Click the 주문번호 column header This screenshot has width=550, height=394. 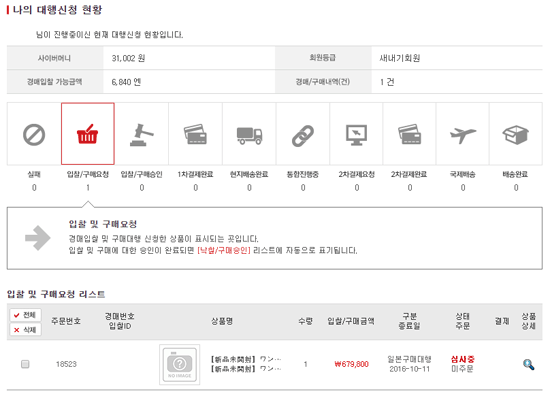(66, 321)
